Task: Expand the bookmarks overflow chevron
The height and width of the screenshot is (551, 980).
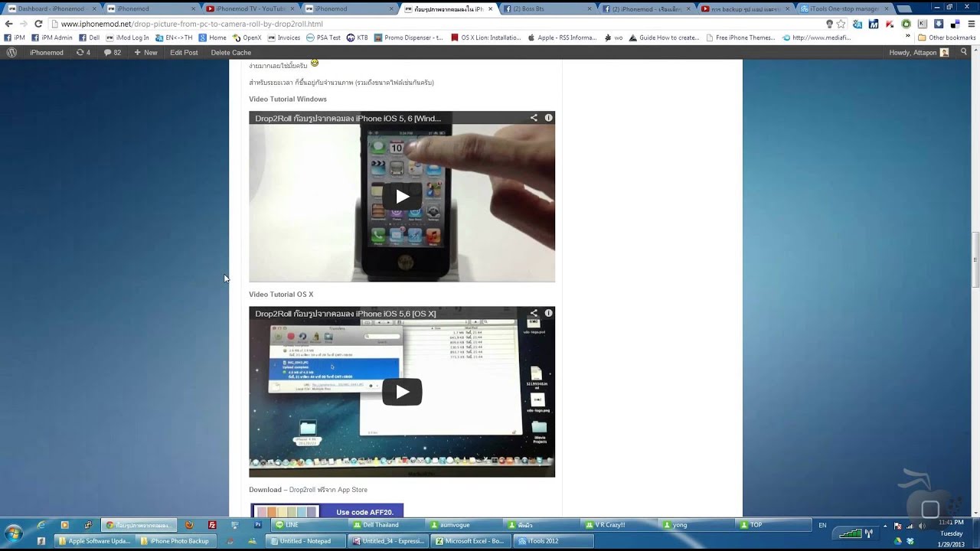Action: (x=908, y=37)
